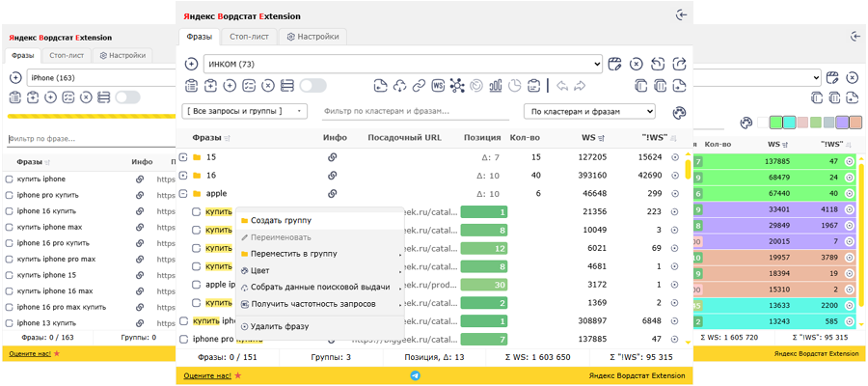Open the color palette icon in the center window

click(679, 112)
